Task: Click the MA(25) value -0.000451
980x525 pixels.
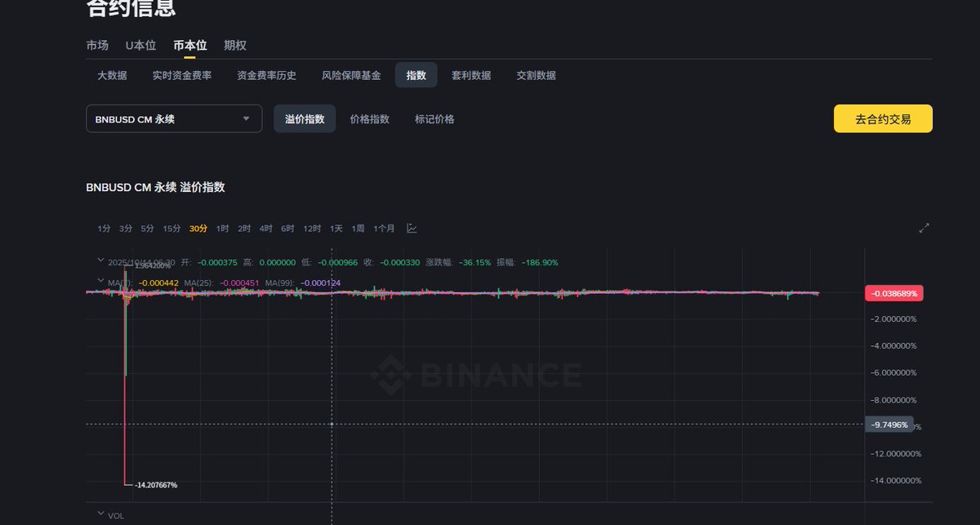Action: (239, 283)
